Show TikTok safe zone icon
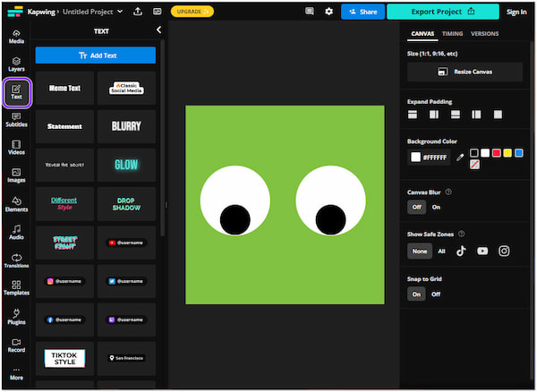 tap(461, 251)
